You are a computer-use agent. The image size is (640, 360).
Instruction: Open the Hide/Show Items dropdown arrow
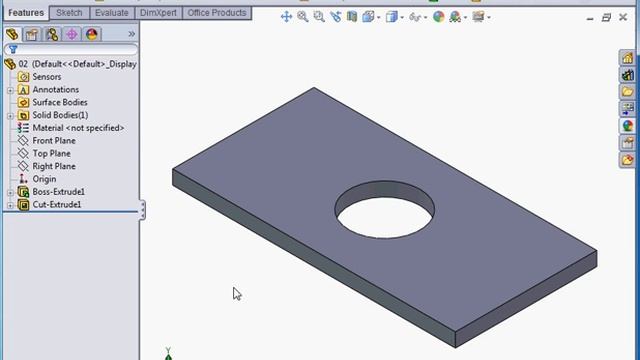pos(425,18)
